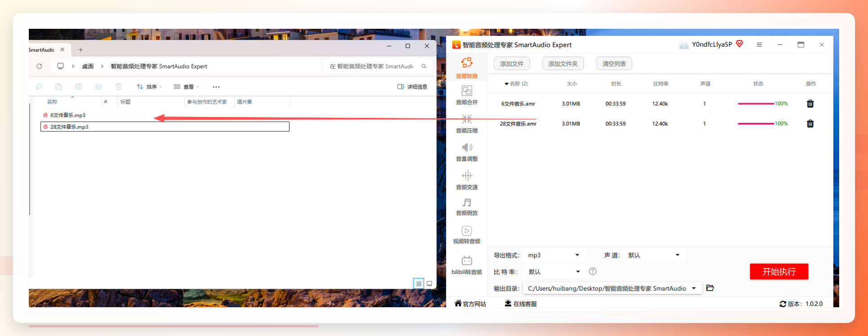Open the 在线客服 online support link
The width and height of the screenshot is (868, 336).
[521, 304]
